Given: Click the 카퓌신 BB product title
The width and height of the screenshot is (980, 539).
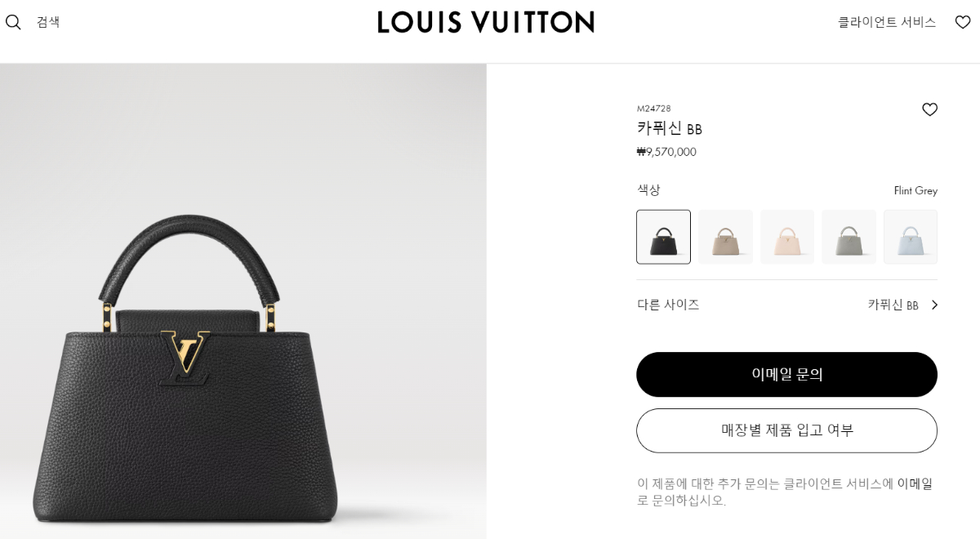Looking at the screenshot, I should pos(670,128).
